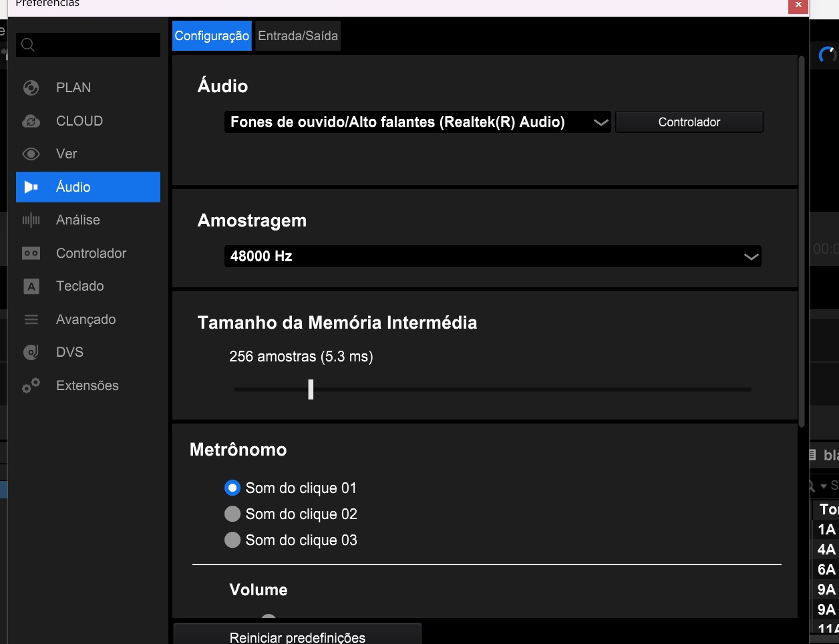Switch to the Configuração tab
This screenshot has height=644, width=839.
tap(212, 35)
